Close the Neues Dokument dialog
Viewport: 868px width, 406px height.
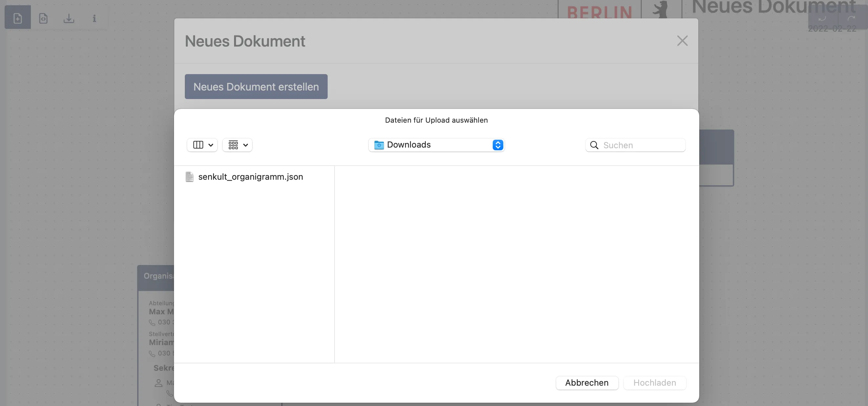pyautogui.click(x=682, y=41)
